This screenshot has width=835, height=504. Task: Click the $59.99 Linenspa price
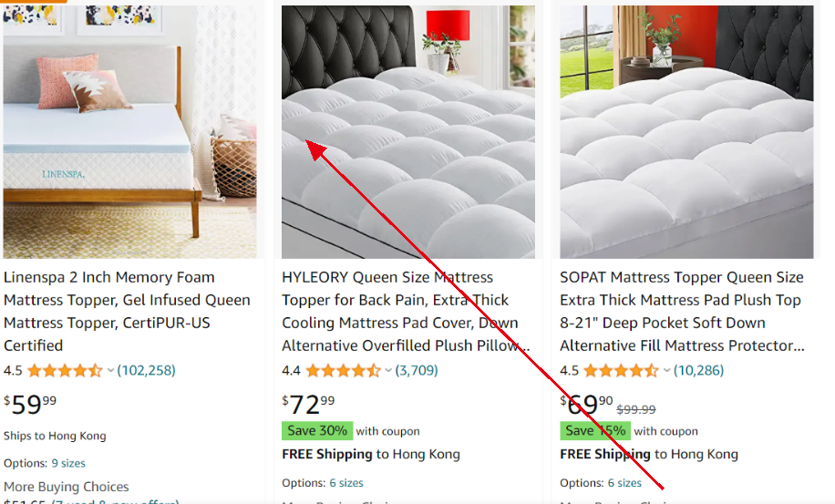[x=30, y=402]
